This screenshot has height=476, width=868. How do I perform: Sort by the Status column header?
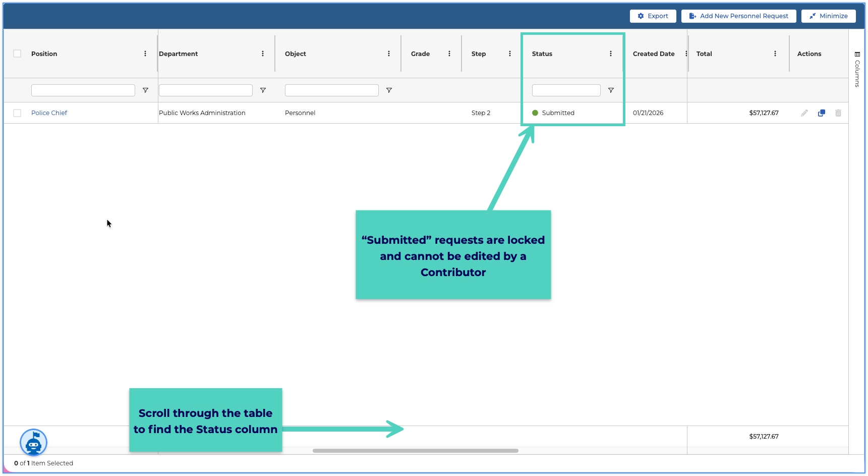[x=542, y=54]
